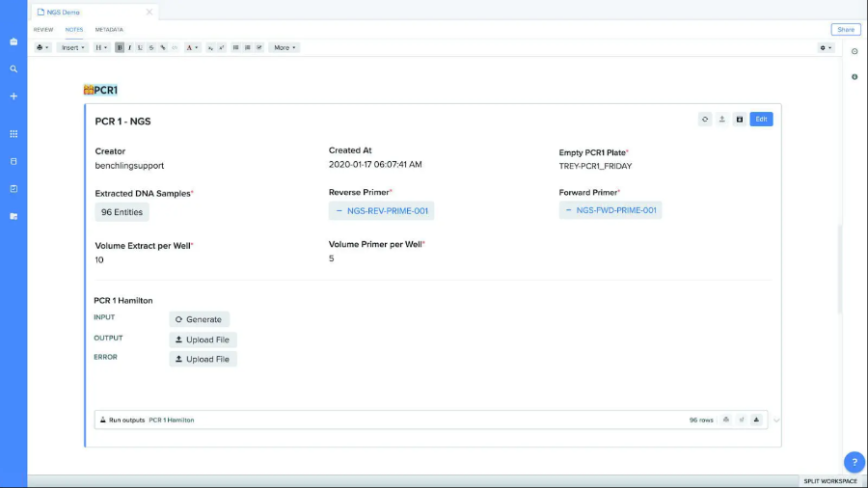Image resolution: width=868 pixels, height=488 pixels.
Task: Insert a checklist from toolbar
Action: tap(259, 47)
